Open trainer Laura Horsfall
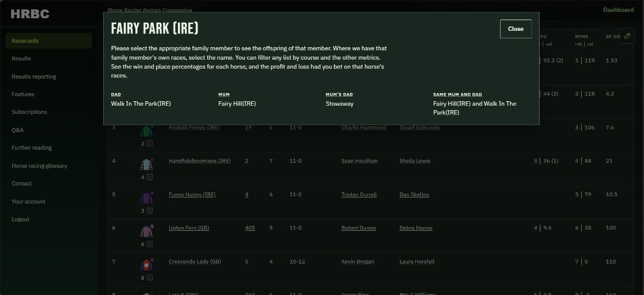 click(417, 261)
